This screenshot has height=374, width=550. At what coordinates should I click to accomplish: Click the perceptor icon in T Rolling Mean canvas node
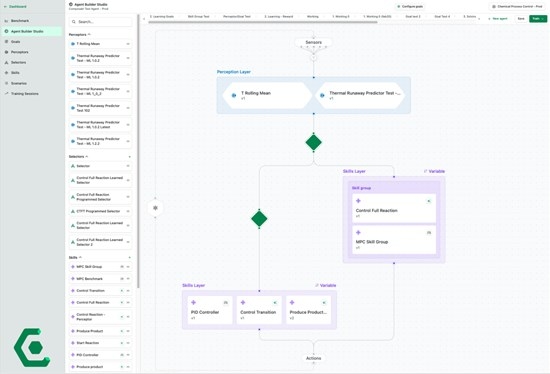click(234, 95)
